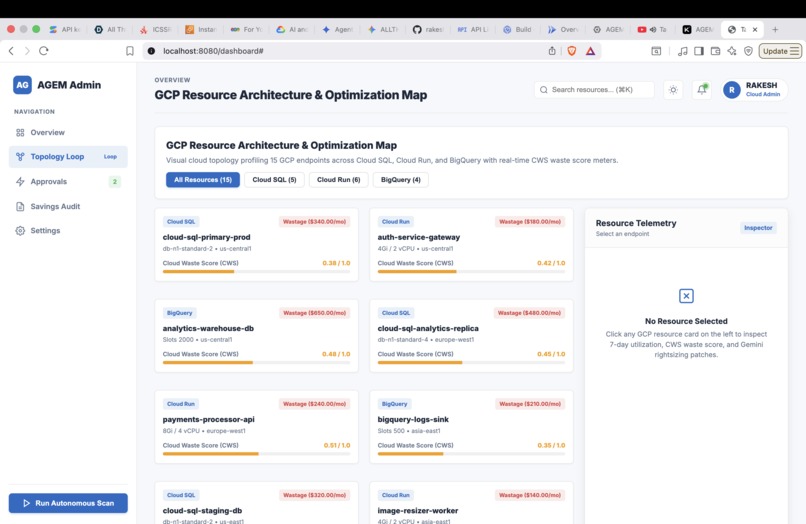Switch to the GitHub rakes tab

[x=428, y=29]
